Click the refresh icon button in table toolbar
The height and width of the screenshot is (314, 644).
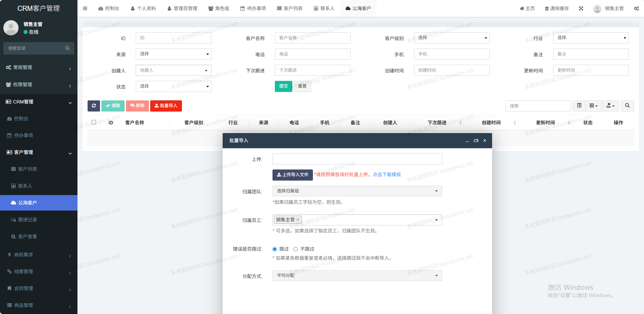94,106
